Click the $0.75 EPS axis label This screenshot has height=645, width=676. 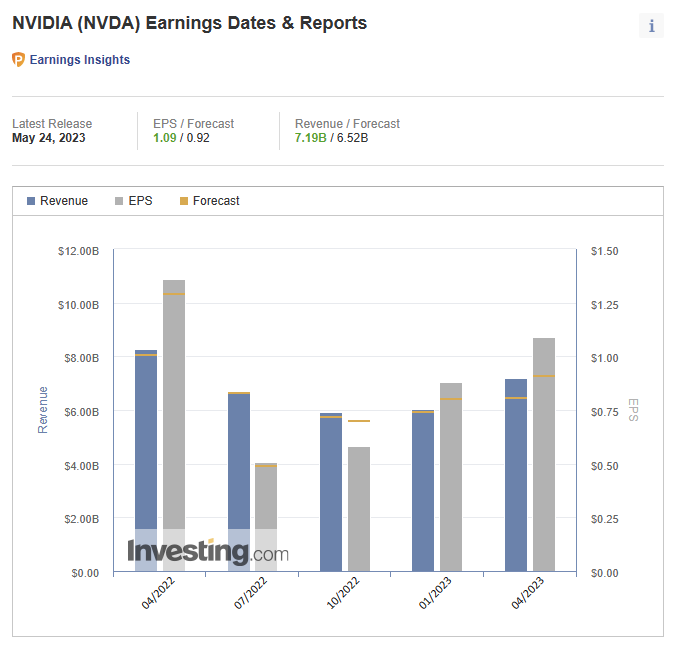pos(604,412)
